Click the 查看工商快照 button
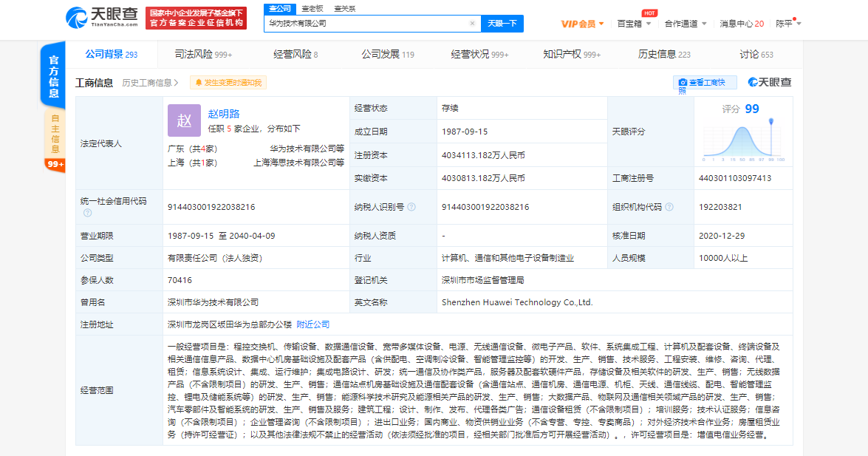868x456 pixels. (705, 83)
